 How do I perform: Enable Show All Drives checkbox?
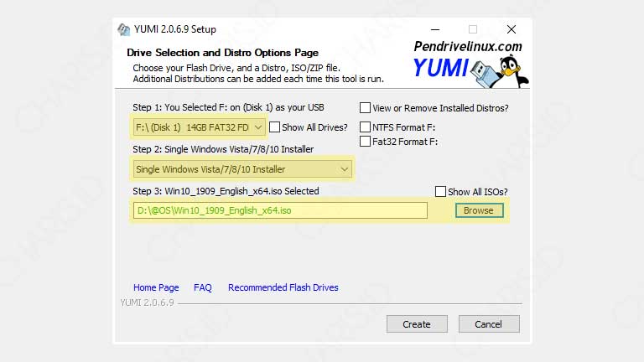click(x=274, y=127)
